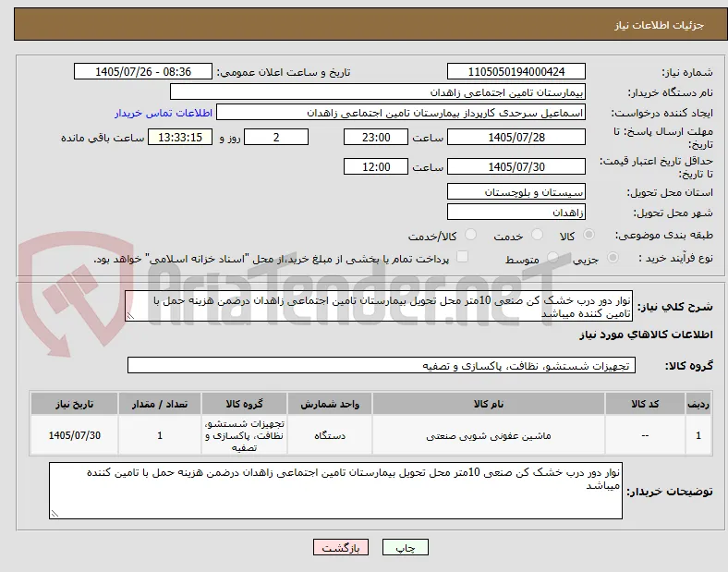Click the واحد شمارش column header
Image resolution: width=728 pixels, height=572 pixels.
click(330, 404)
